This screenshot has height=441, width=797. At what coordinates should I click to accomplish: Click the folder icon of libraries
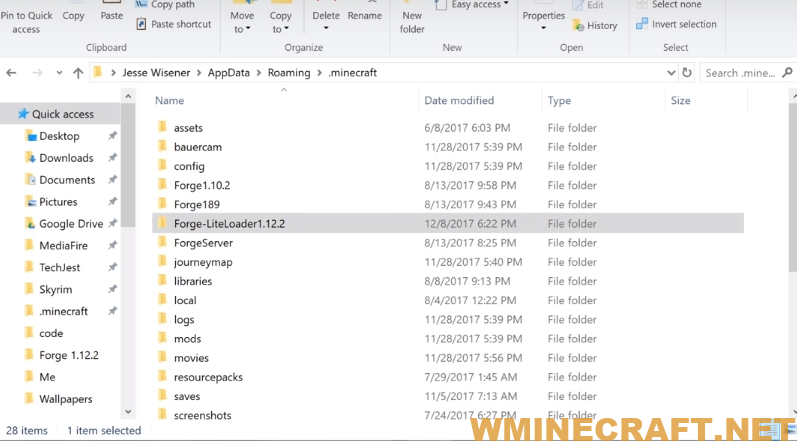click(162, 280)
